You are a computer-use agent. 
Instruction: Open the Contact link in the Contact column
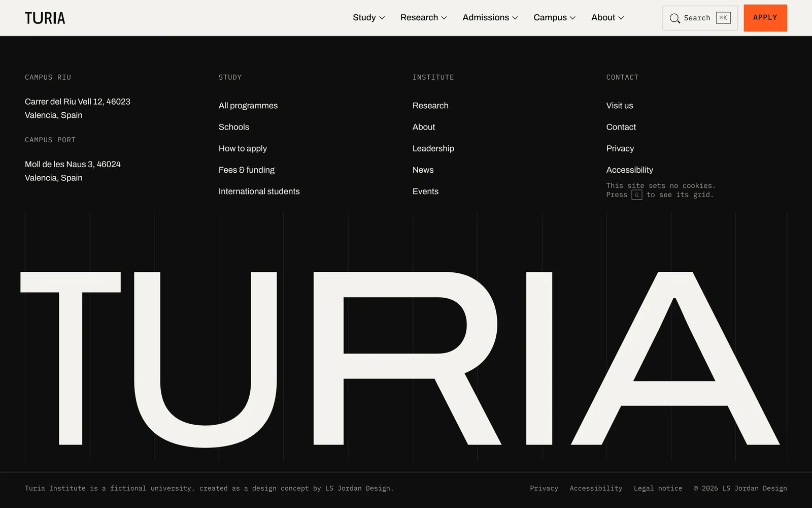point(621,127)
